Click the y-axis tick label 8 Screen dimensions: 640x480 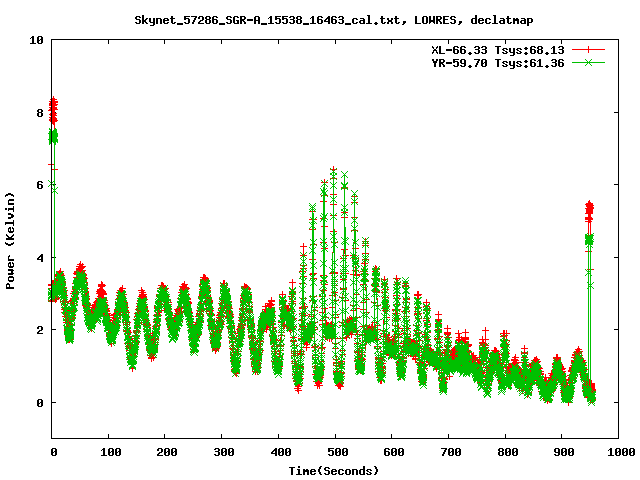point(40,113)
